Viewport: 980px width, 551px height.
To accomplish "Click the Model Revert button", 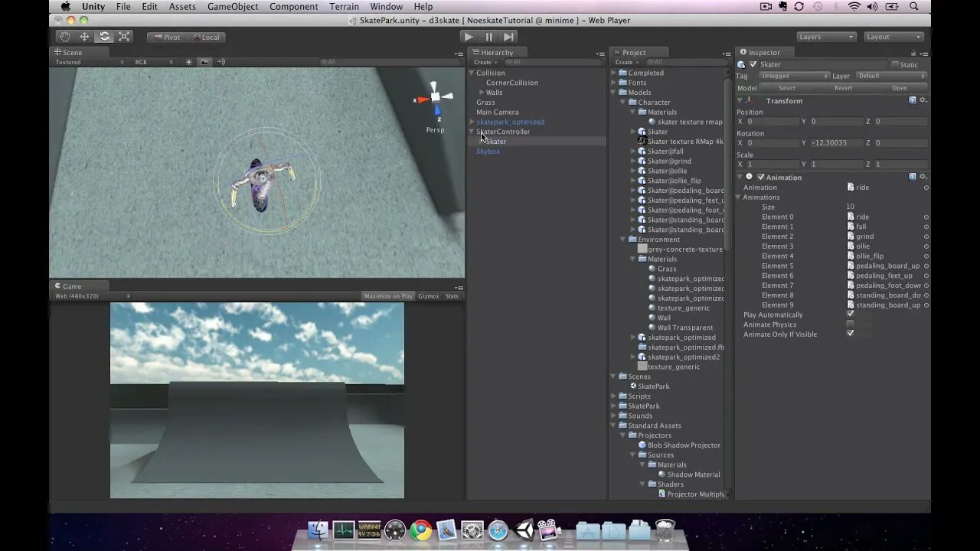I will point(843,88).
